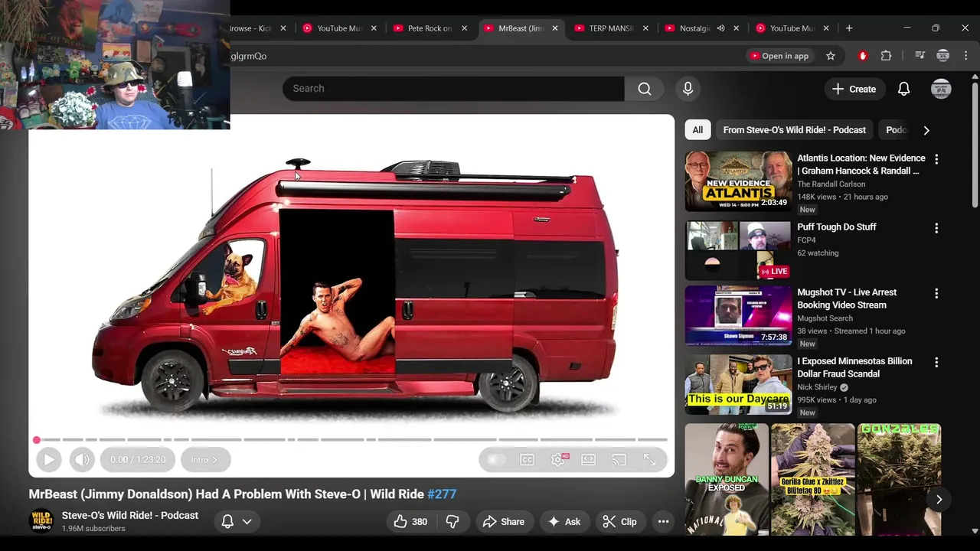Toggle the autoplay switch in the player
Image resolution: width=980 pixels, height=551 pixels.
[x=496, y=460]
